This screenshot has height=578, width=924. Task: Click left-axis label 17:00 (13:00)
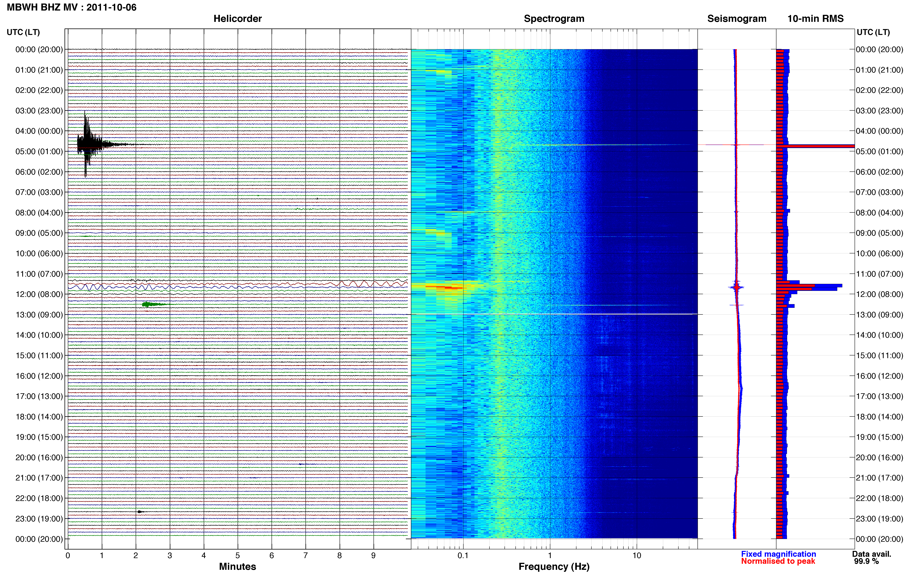coord(39,396)
